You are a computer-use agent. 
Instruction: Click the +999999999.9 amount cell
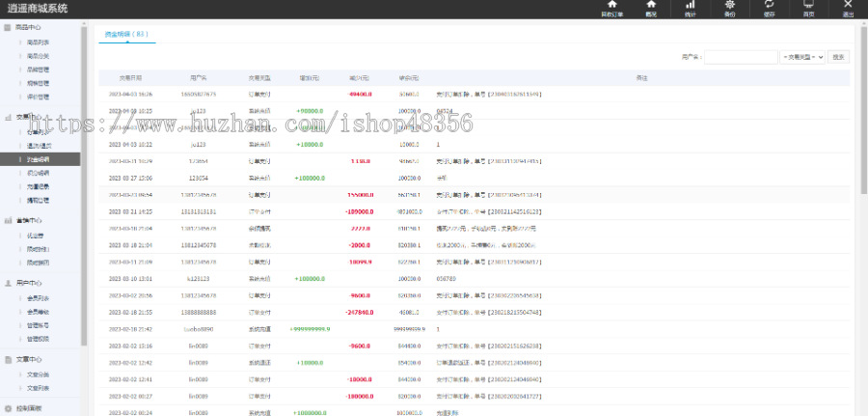click(310, 329)
